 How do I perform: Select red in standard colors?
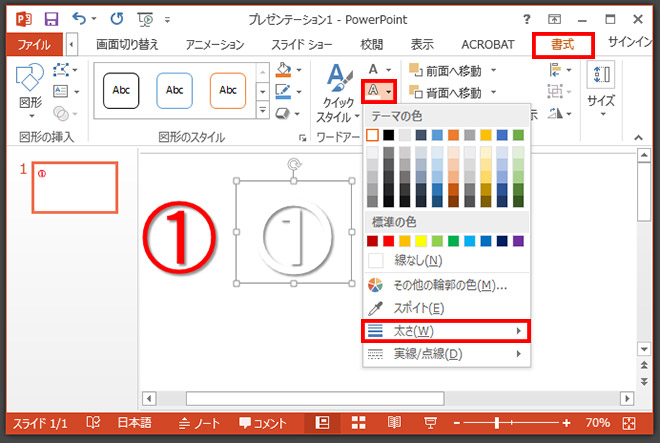point(389,241)
